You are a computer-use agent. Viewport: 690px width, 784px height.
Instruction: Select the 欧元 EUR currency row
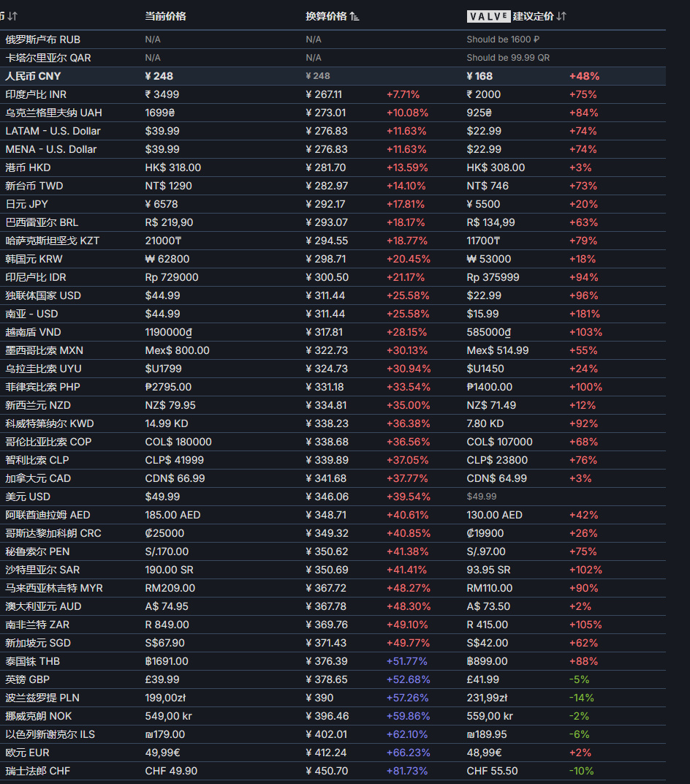coord(27,753)
